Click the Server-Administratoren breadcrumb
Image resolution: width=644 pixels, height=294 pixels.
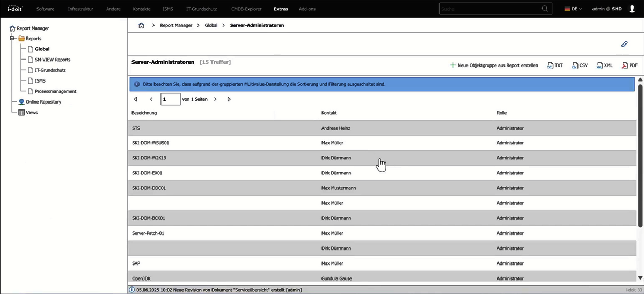[257, 25]
